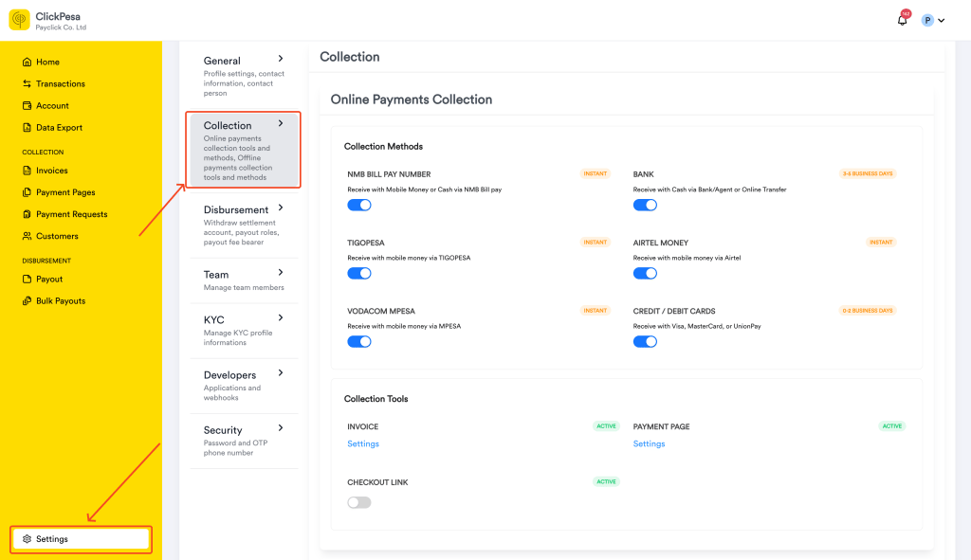Open Payment Requests in the sidebar
This screenshot has width=971, height=560.
pyautogui.click(x=72, y=214)
